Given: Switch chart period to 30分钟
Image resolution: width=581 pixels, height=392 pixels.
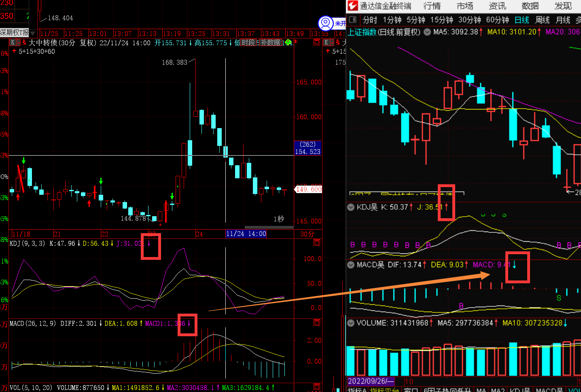Looking at the screenshot, I should coord(469,20).
